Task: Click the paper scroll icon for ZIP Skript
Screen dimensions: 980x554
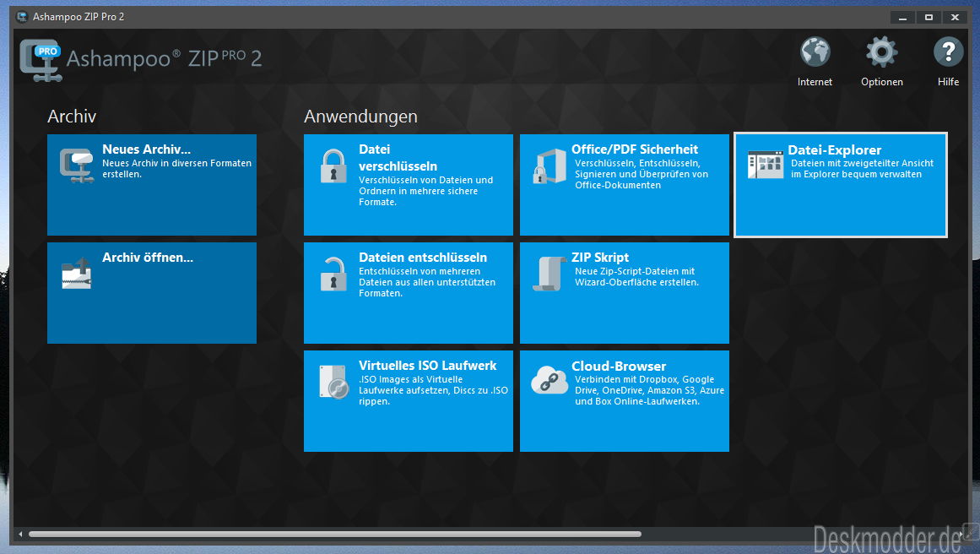Action: click(x=550, y=274)
